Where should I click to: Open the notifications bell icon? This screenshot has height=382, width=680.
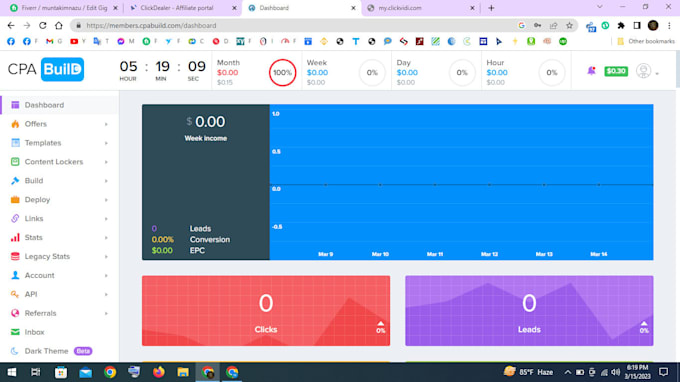pos(591,71)
